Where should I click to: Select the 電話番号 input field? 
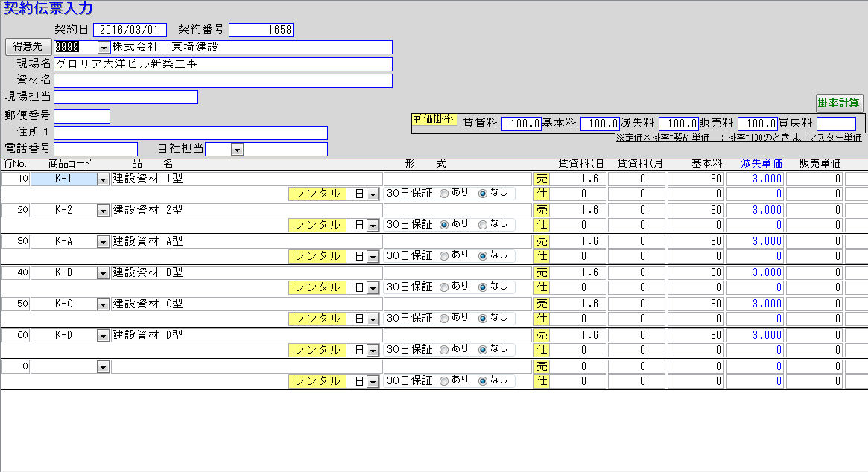click(x=95, y=149)
